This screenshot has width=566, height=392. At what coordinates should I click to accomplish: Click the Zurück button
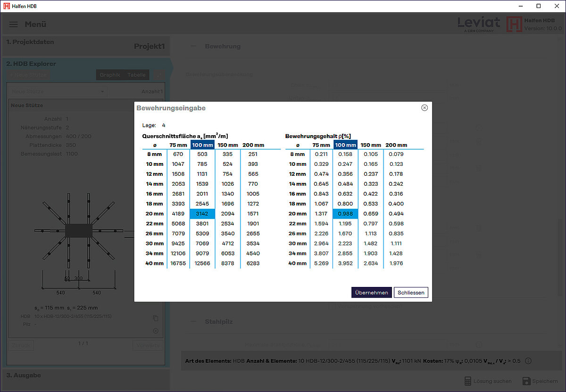pos(21,345)
